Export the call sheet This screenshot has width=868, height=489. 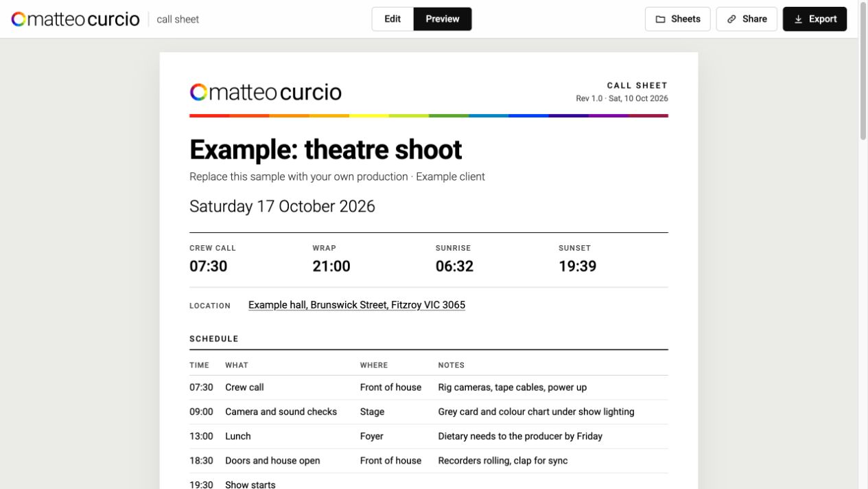(814, 19)
